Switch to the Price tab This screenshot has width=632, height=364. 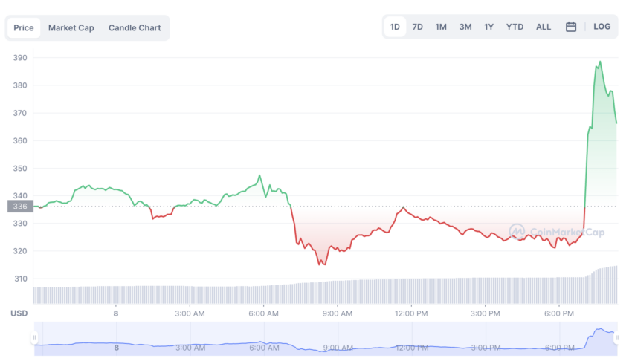point(24,27)
